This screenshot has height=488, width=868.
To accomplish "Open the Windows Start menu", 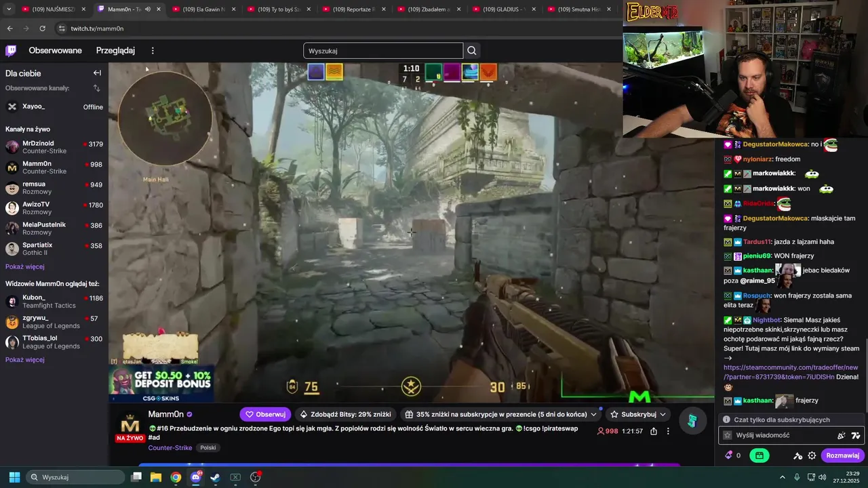I will pos(14,477).
